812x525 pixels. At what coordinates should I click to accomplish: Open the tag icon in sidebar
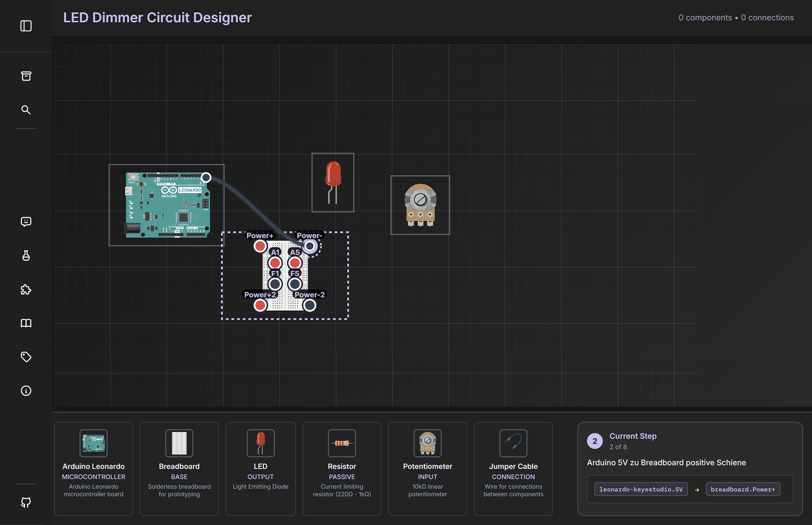click(26, 357)
